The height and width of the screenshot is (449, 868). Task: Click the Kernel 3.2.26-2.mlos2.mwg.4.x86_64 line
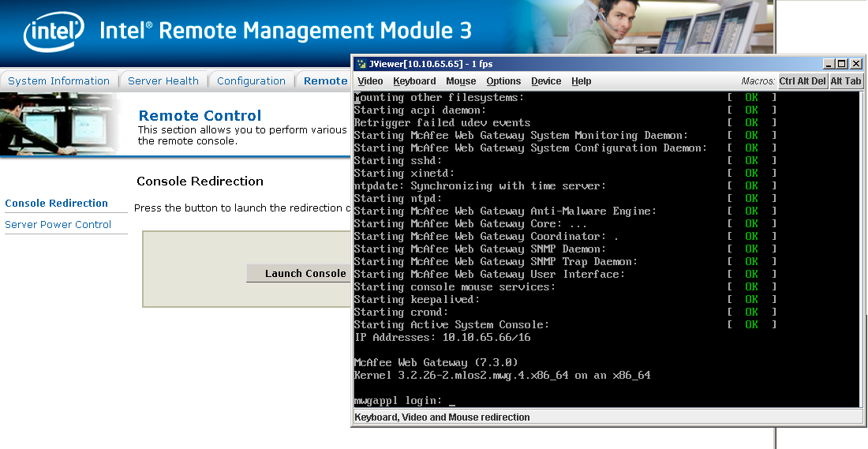click(502, 376)
